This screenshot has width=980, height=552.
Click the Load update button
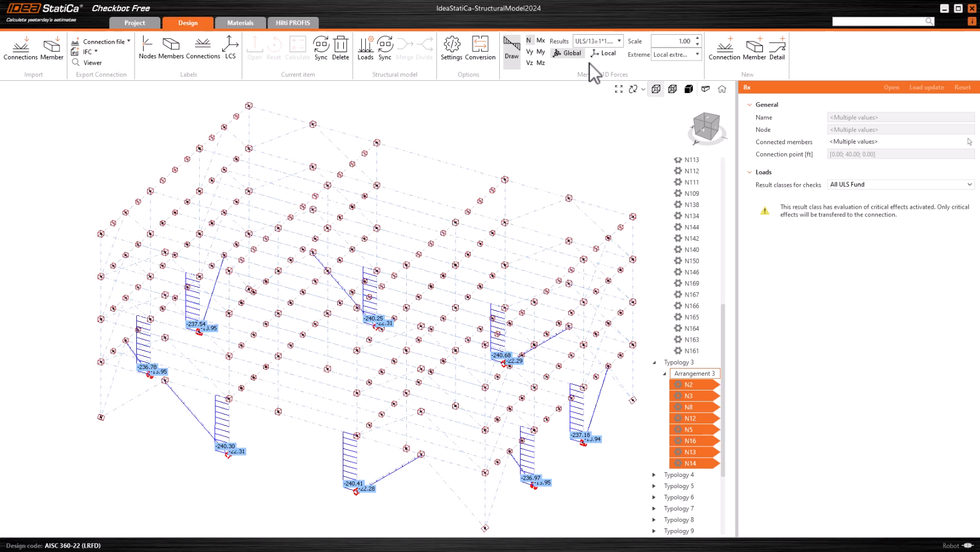tap(926, 88)
